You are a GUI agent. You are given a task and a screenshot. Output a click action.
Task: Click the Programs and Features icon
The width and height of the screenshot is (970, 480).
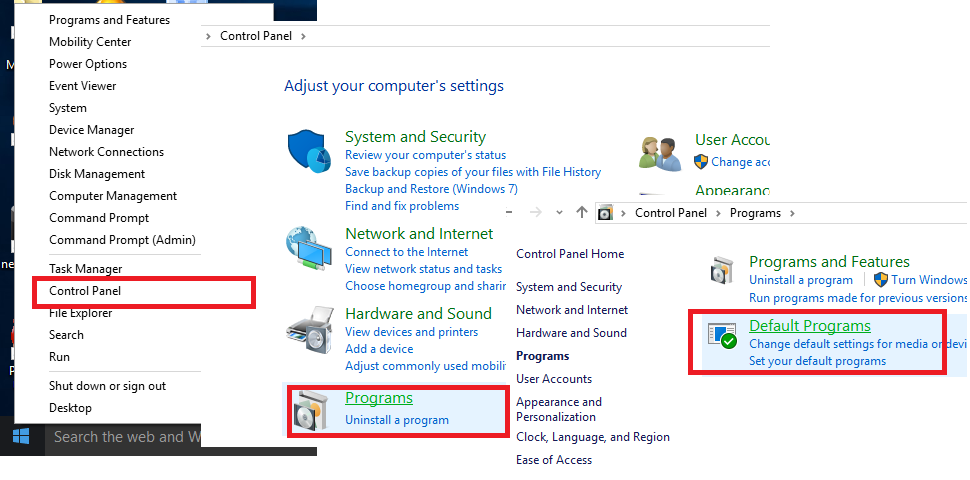pyautogui.click(x=723, y=271)
